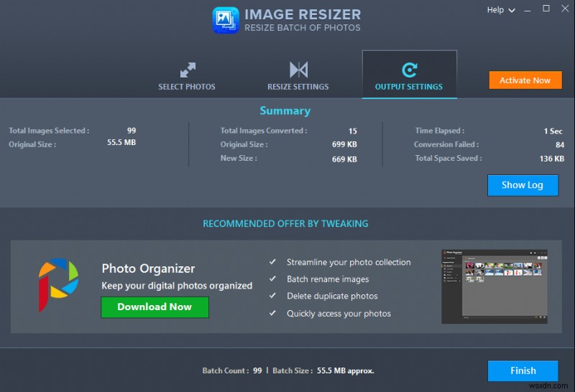Viewport: 575px width, 392px height.
Task: Click 'RECOMMENDED OFFER BY TWEAKING' heading
Action: tap(285, 224)
